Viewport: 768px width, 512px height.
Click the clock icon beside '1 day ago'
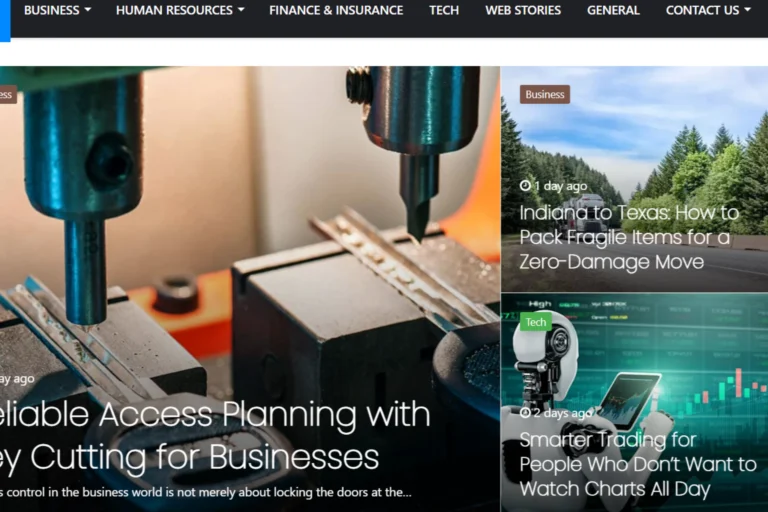click(x=525, y=186)
